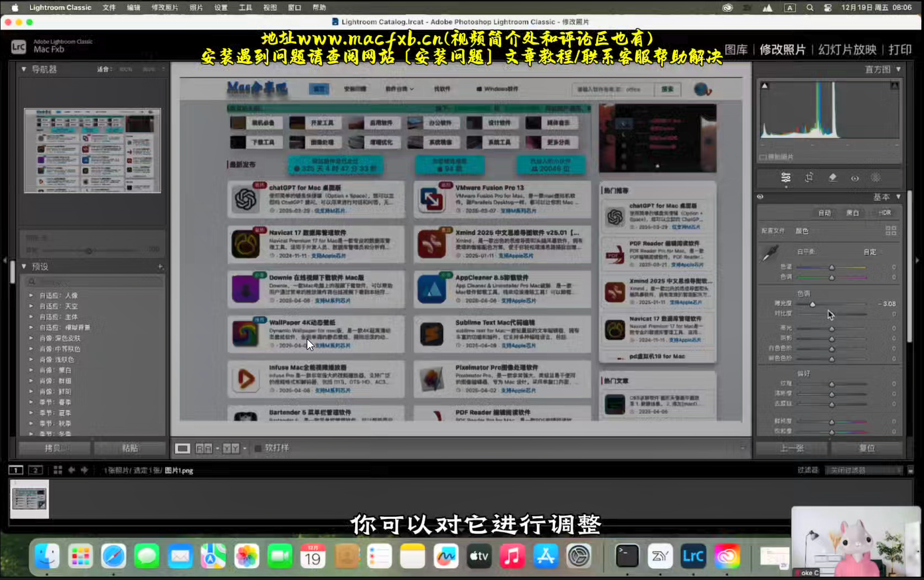Select the Healing eraser tool
The width and height of the screenshot is (924, 580).
[832, 178]
